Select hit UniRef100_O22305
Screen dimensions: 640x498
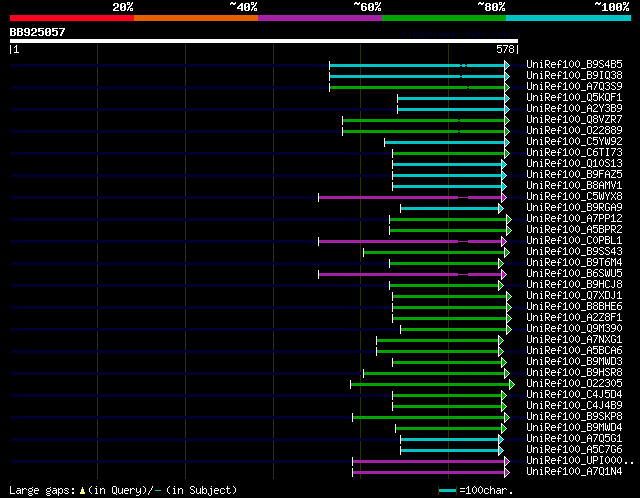coord(574,384)
